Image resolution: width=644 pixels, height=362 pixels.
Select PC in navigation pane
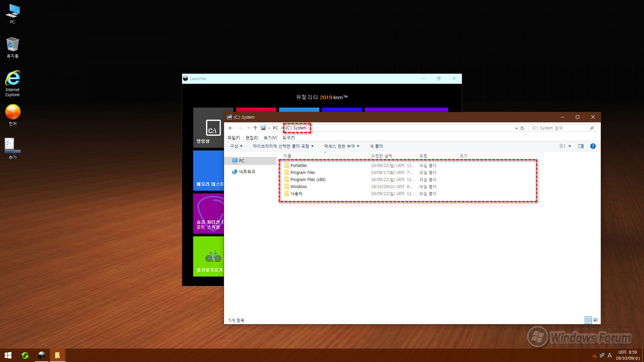pos(250,161)
